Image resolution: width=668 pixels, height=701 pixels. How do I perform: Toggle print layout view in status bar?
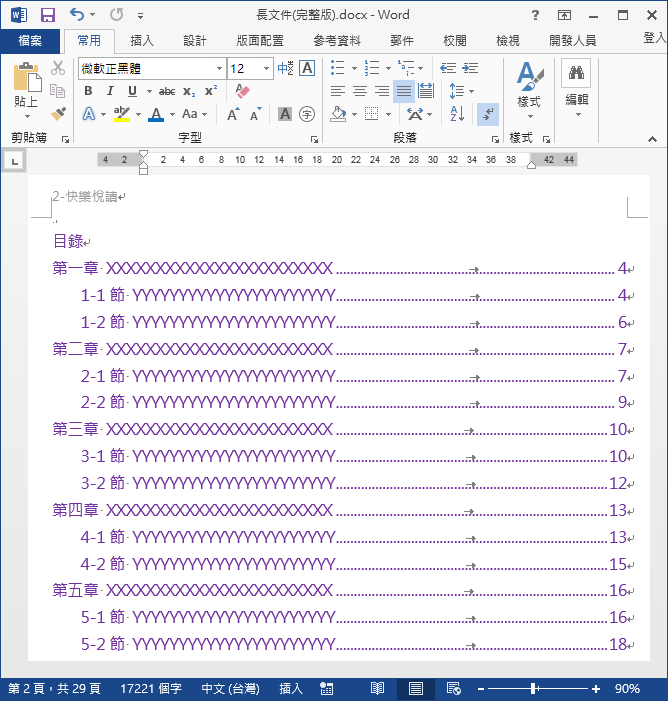pyautogui.click(x=416, y=688)
